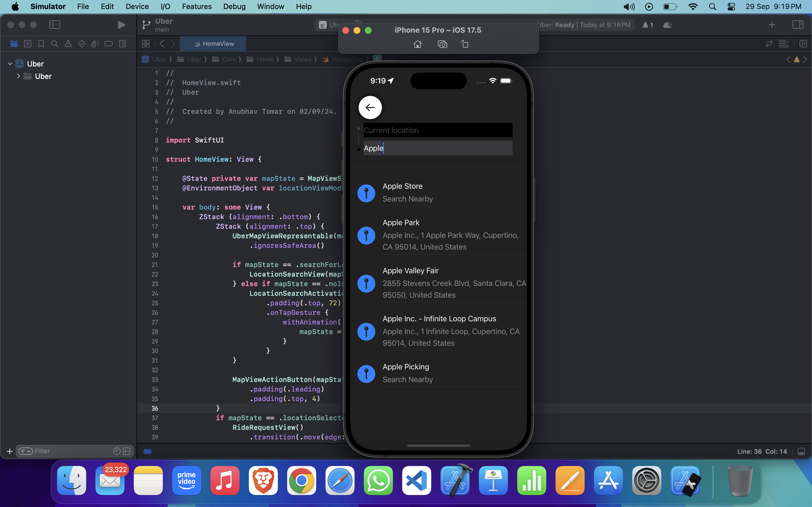Viewport: 812px width, 507px height.
Task: Click the warning badge in the Xcode toolbar
Action: click(647, 25)
